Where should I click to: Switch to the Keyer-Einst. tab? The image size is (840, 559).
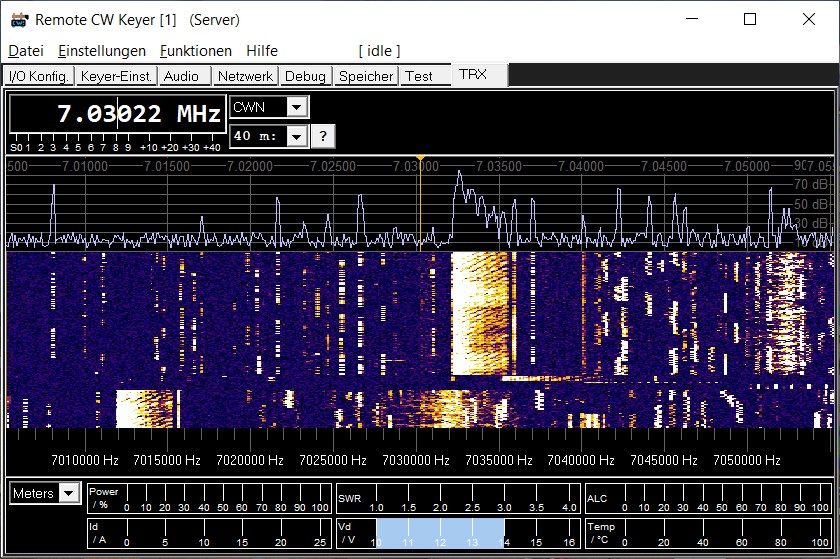(116, 76)
